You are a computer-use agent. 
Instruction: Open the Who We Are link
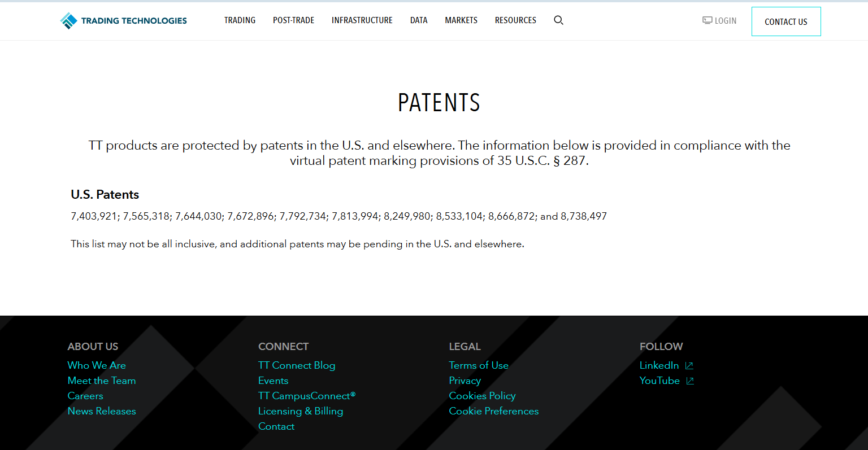pos(97,365)
